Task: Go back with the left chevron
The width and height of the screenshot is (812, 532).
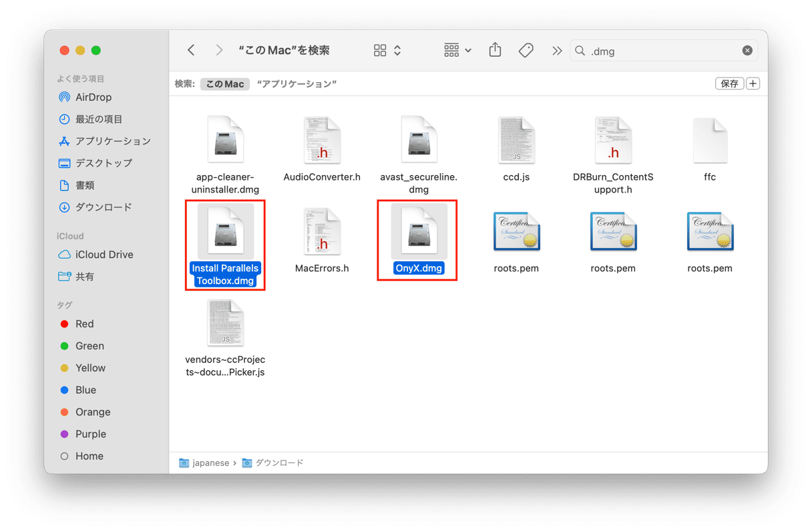Action: coord(192,50)
